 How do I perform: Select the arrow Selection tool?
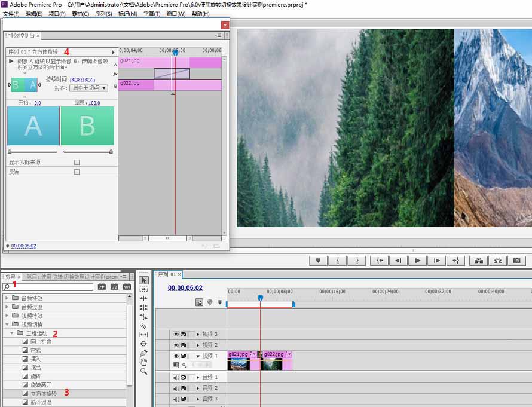(143, 280)
